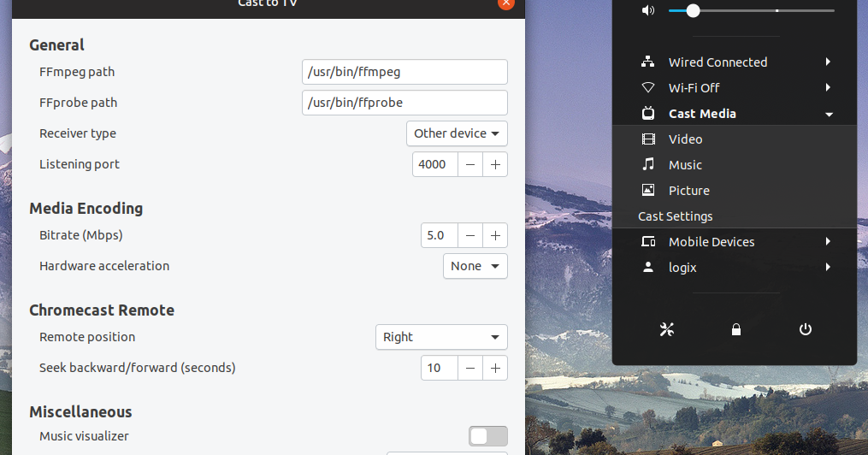Decrease the Bitrate value
Viewport: 868px width, 455px height.
(470, 235)
